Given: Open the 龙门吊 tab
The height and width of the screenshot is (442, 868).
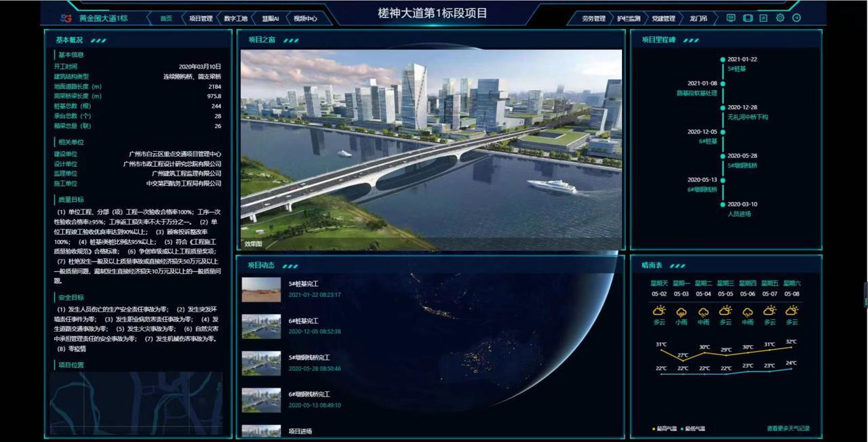Looking at the screenshot, I should [x=698, y=19].
